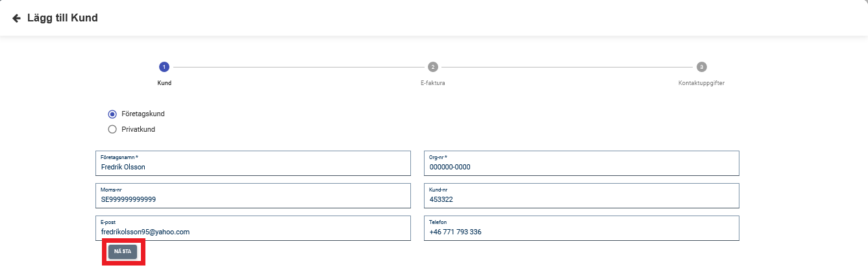Select the Privatkund radio button

coord(112,129)
